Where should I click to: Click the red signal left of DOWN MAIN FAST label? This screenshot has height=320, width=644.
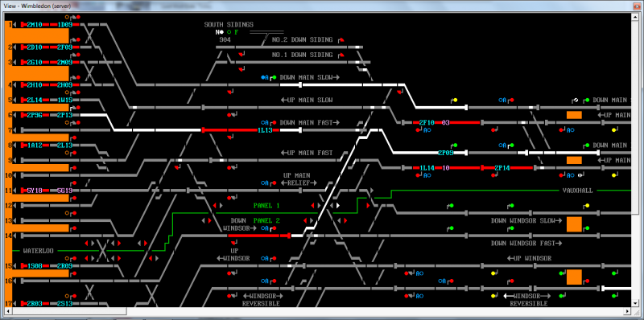point(275,123)
